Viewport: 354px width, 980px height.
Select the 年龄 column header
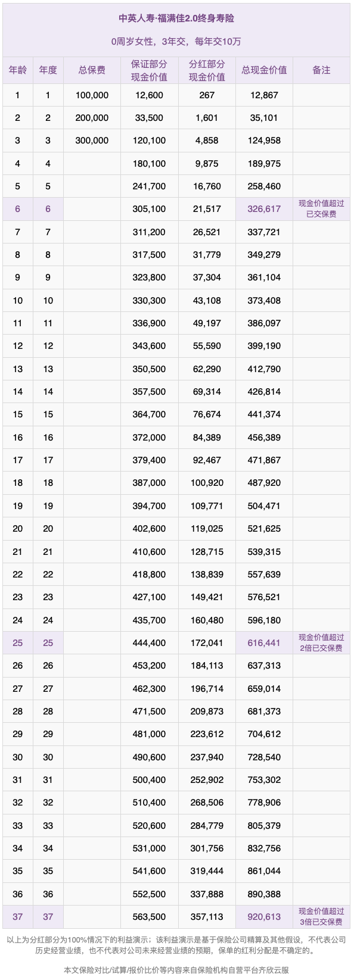tap(18, 70)
